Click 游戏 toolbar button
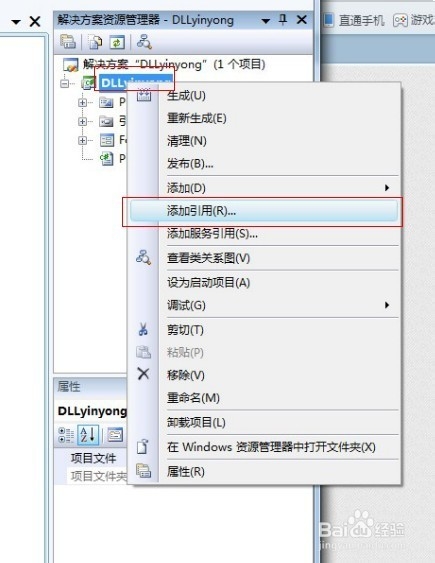Image resolution: width=435 pixels, height=563 pixels. pos(413,20)
